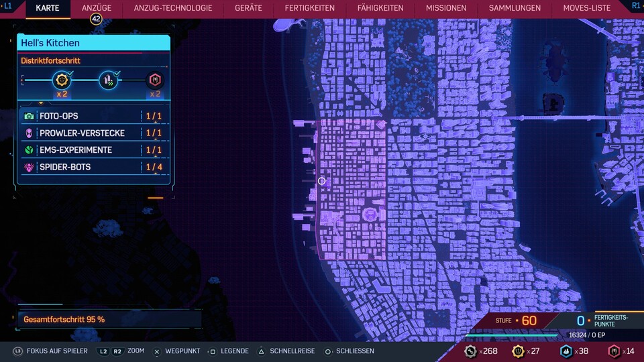Open the MOVES-LISTE tab
This screenshot has width=644, height=362.
coord(586,8)
